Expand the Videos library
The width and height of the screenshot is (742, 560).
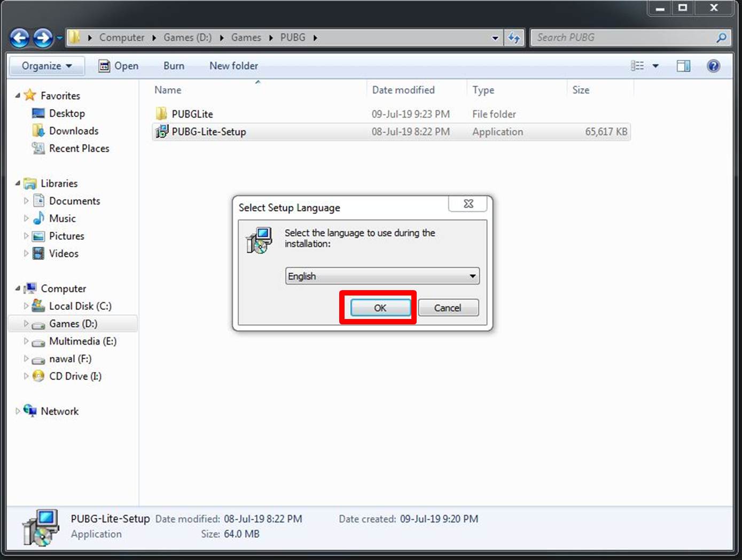pos(26,253)
